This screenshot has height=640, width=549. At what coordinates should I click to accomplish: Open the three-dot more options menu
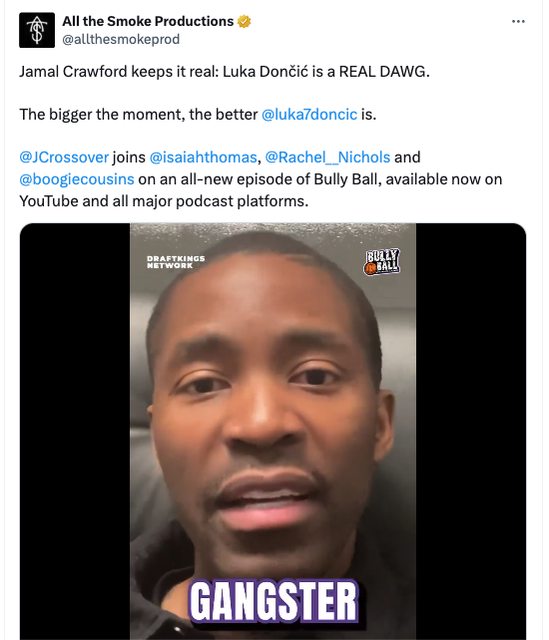point(518,21)
